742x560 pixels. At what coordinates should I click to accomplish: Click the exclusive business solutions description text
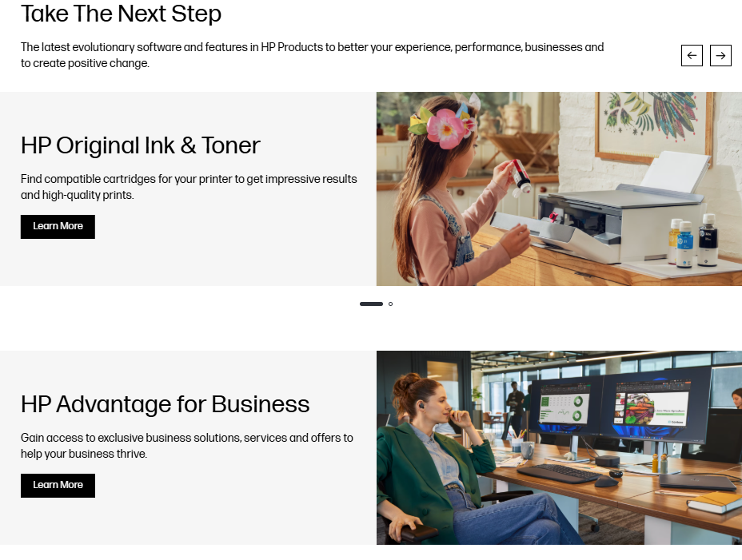187,446
